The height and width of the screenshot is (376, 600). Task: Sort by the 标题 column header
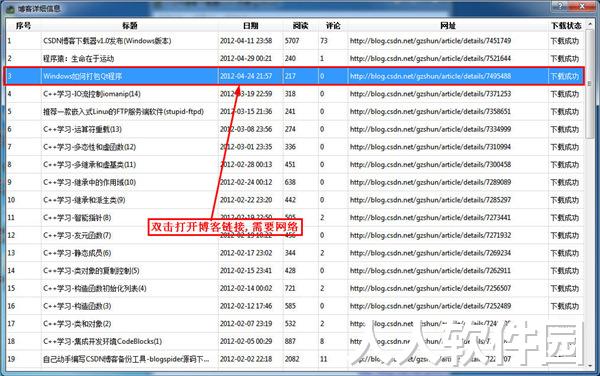pos(130,26)
